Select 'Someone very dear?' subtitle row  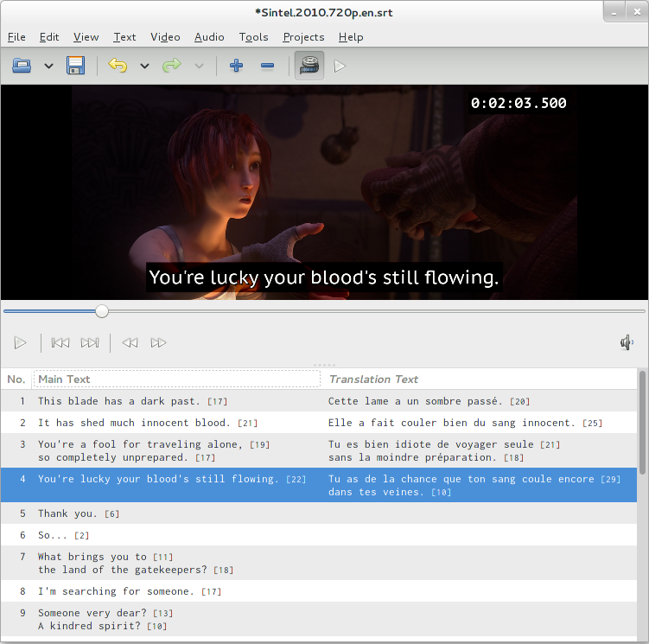pyautogui.click(x=319, y=619)
